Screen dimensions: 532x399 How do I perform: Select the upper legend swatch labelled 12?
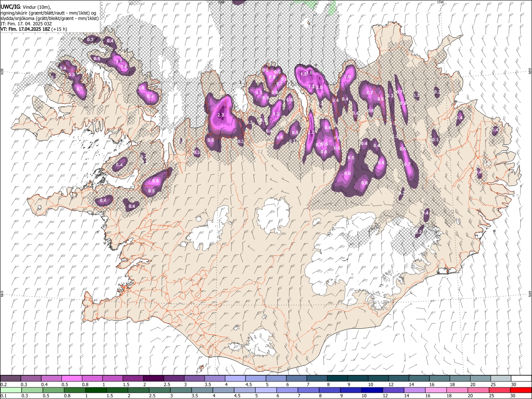tap(399, 379)
